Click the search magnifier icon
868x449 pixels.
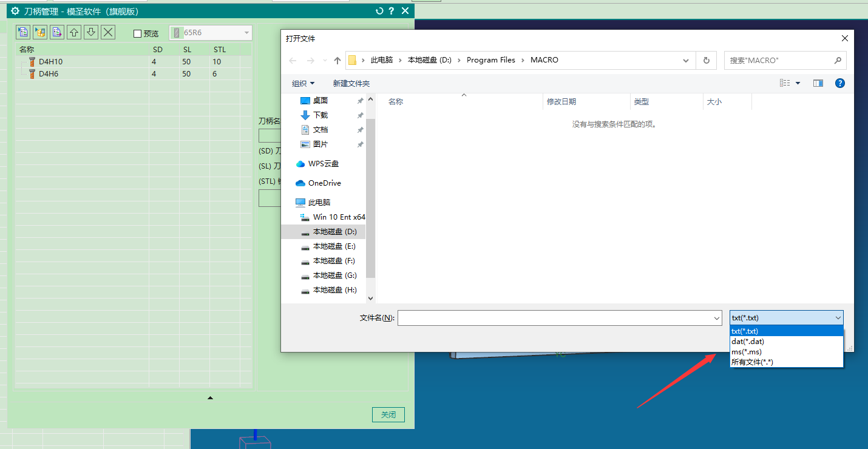[x=838, y=60]
